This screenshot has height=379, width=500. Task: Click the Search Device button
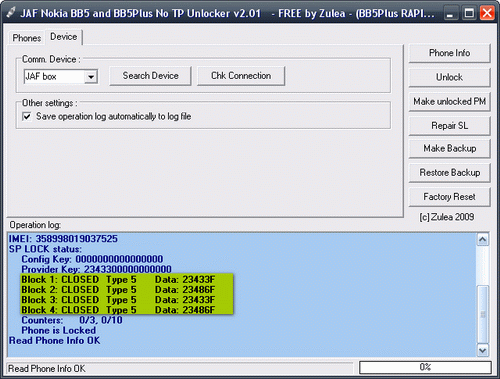[x=150, y=76]
